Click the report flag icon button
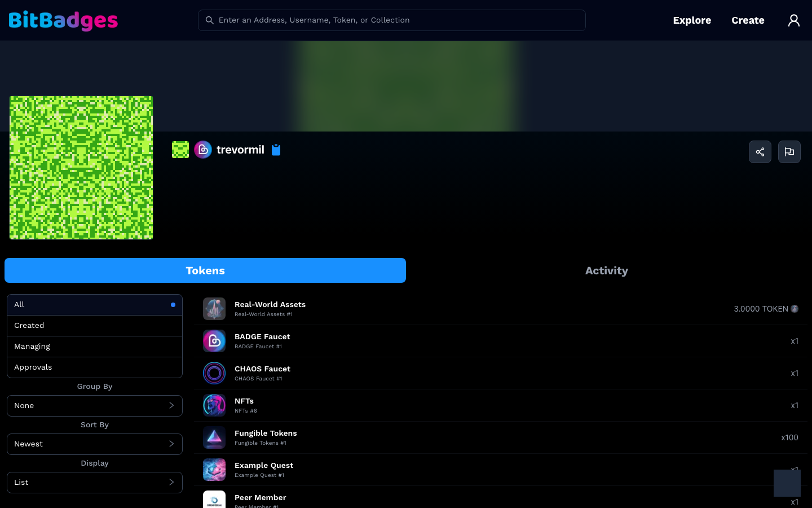 tap(789, 152)
